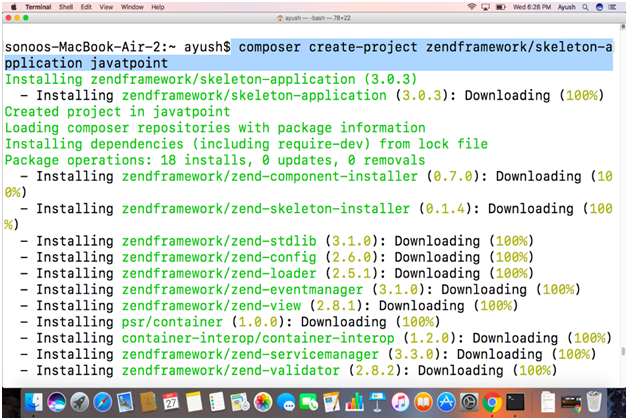
Task: Open Pages document icon in dock
Action: pyautogui.click(x=332, y=402)
